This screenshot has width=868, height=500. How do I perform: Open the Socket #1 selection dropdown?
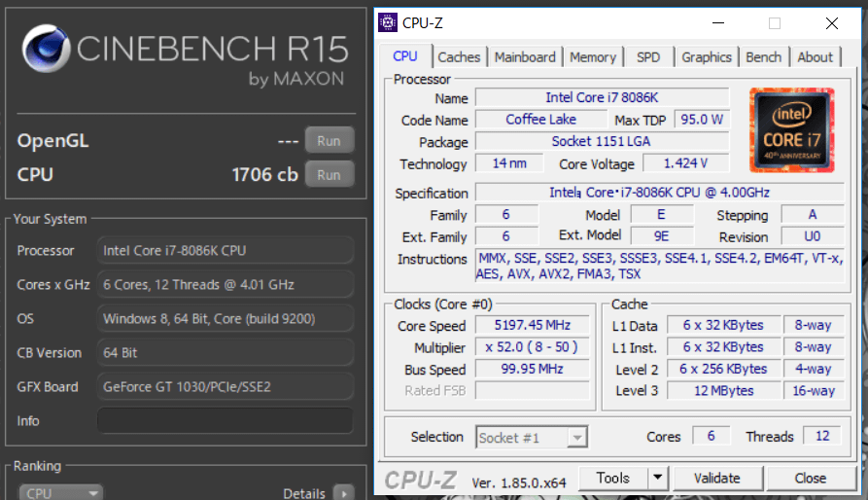click(532, 438)
